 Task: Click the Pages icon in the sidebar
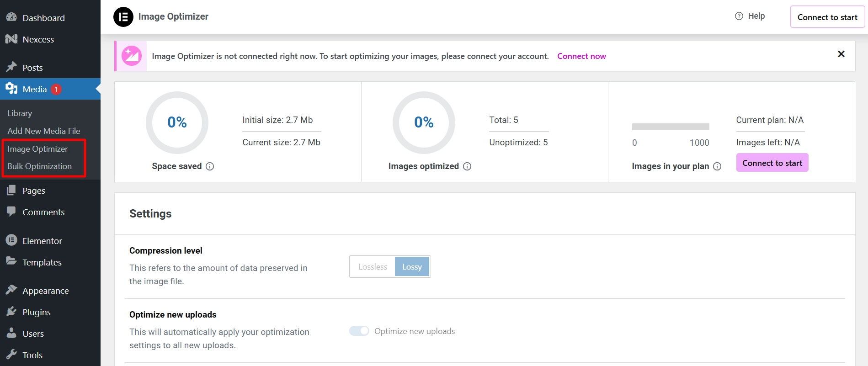point(11,190)
